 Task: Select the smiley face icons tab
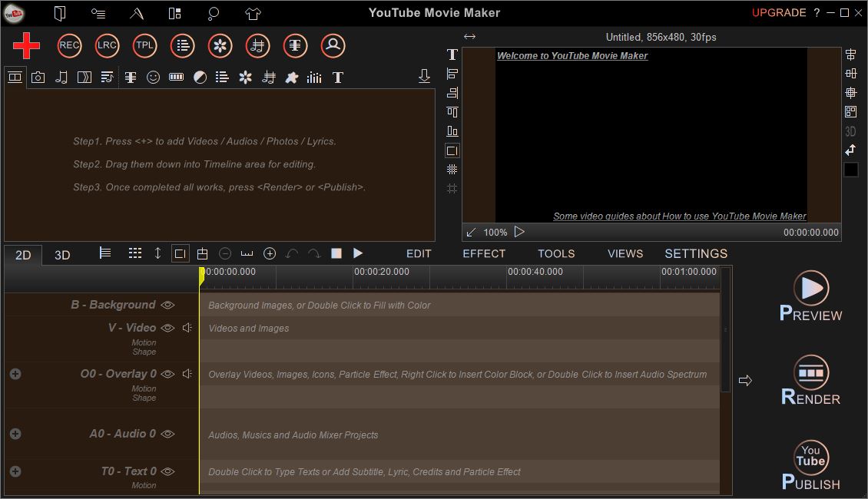pos(154,78)
